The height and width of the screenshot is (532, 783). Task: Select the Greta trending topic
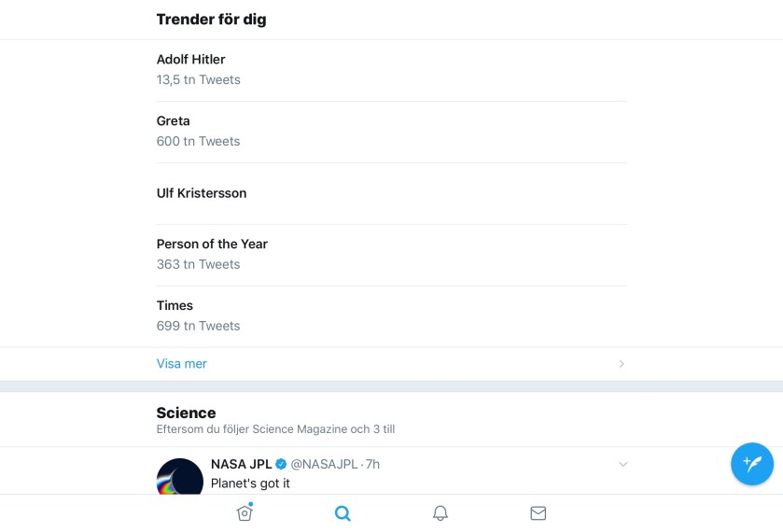(174, 121)
